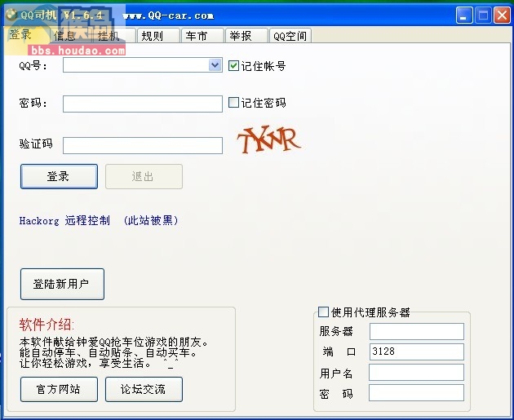Focus the proxy 用户名 field
The height and width of the screenshot is (420, 514).
pyautogui.click(x=417, y=373)
